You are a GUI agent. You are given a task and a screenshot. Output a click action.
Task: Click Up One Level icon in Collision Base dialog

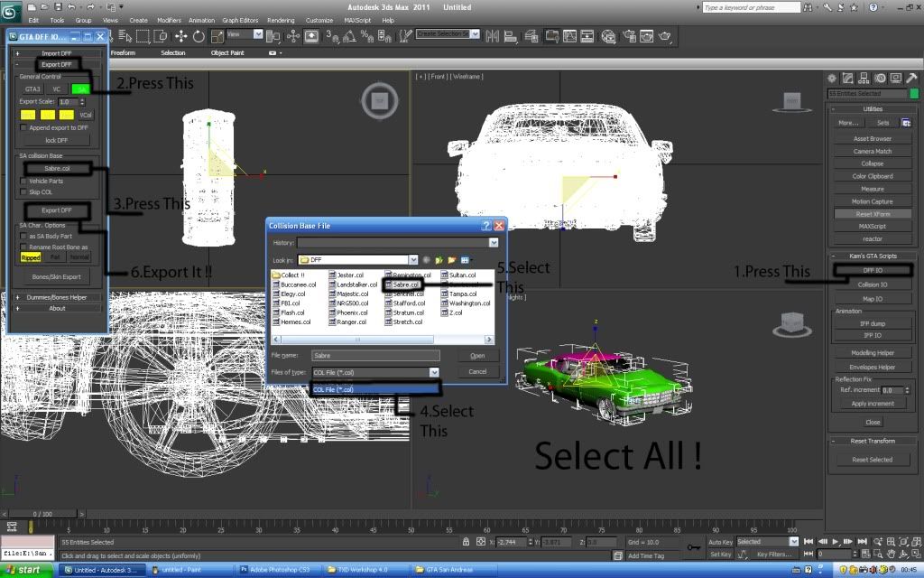click(x=439, y=259)
